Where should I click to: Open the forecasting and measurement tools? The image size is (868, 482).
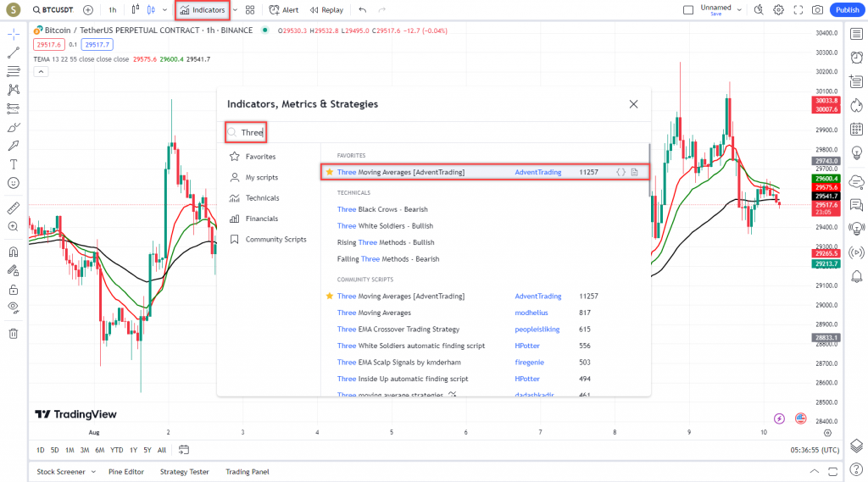(x=14, y=108)
